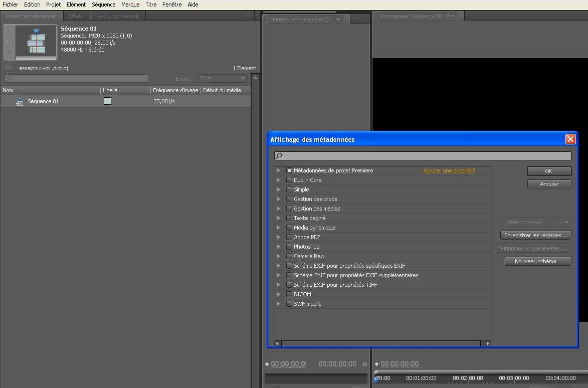Viewport: 588px width, 388px height.
Task: Open the Séquence menu
Action: (x=103, y=5)
